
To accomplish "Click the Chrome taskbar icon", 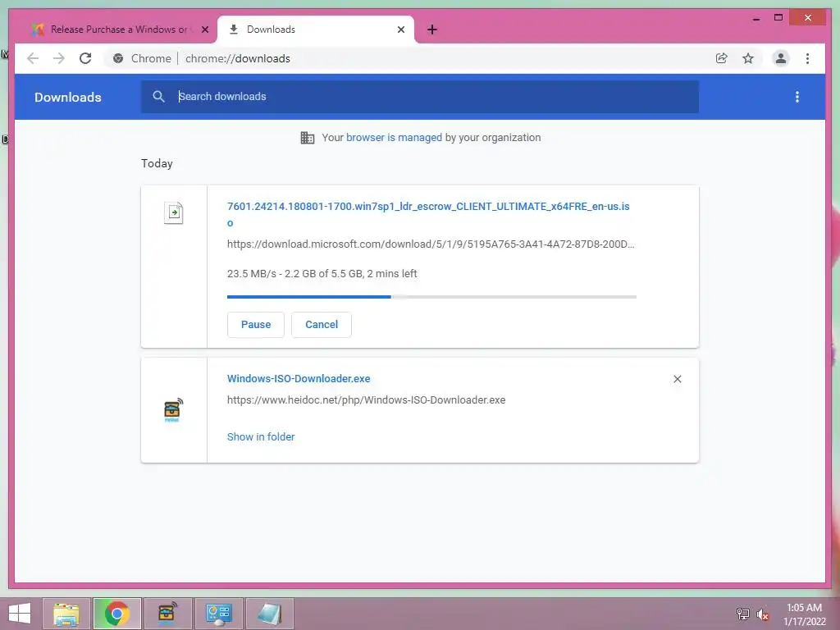I will point(116,614).
